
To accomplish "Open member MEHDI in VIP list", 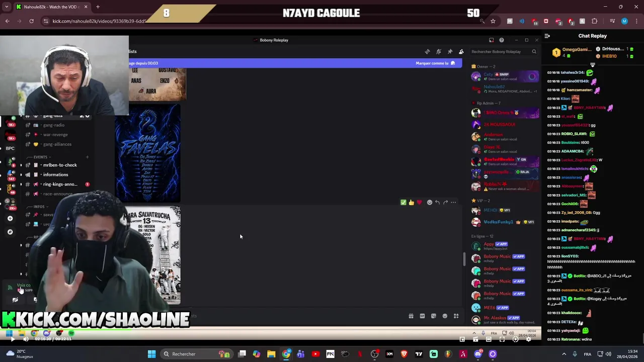I will pyautogui.click(x=505, y=210).
